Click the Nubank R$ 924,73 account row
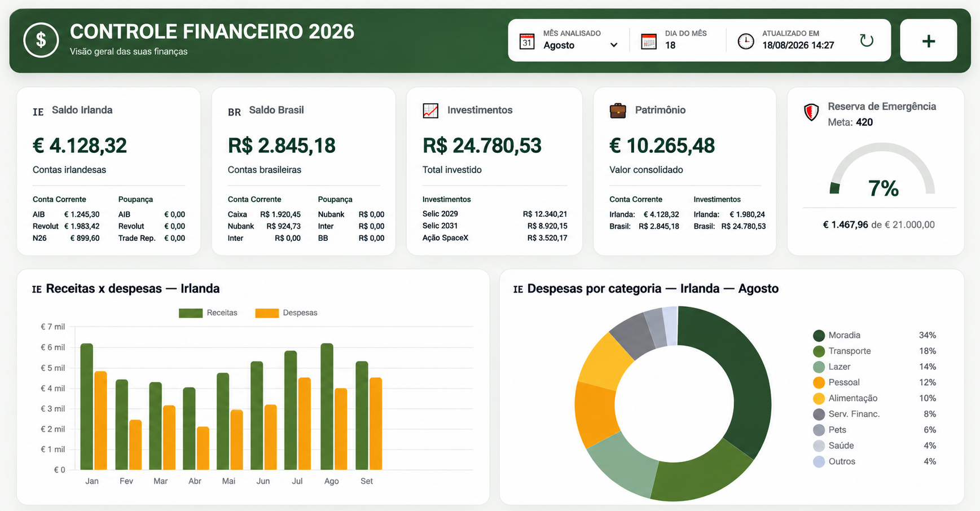This screenshot has width=980, height=511. (x=264, y=227)
